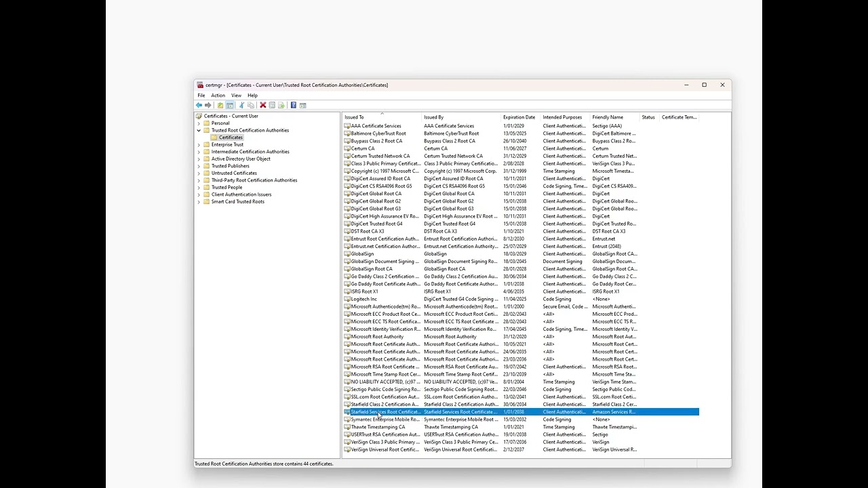This screenshot has height=488, width=868.
Task: Expand Third-Party Root Certification Authorities node
Action: pyautogui.click(x=199, y=180)
